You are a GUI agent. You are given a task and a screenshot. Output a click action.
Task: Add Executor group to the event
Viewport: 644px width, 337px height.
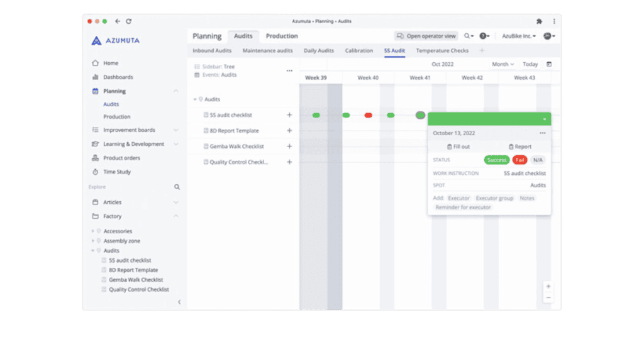[494, 198]
